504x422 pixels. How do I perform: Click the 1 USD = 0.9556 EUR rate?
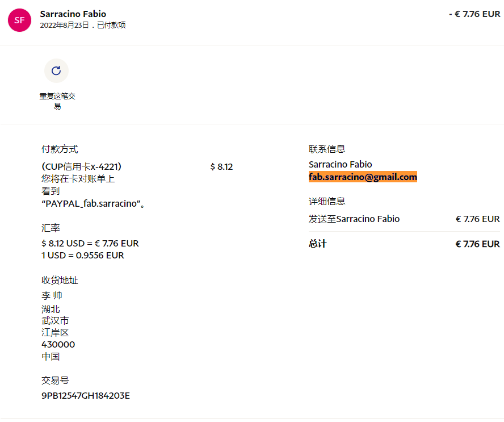pos(82,255)
